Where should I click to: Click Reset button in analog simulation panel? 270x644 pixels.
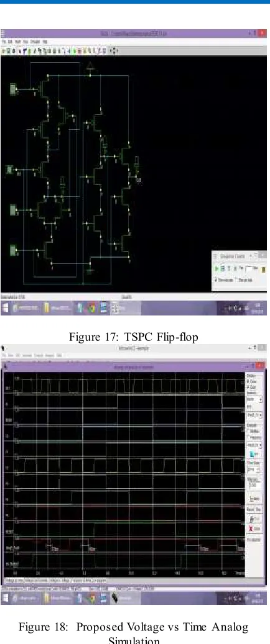click(x=250, y=510)
